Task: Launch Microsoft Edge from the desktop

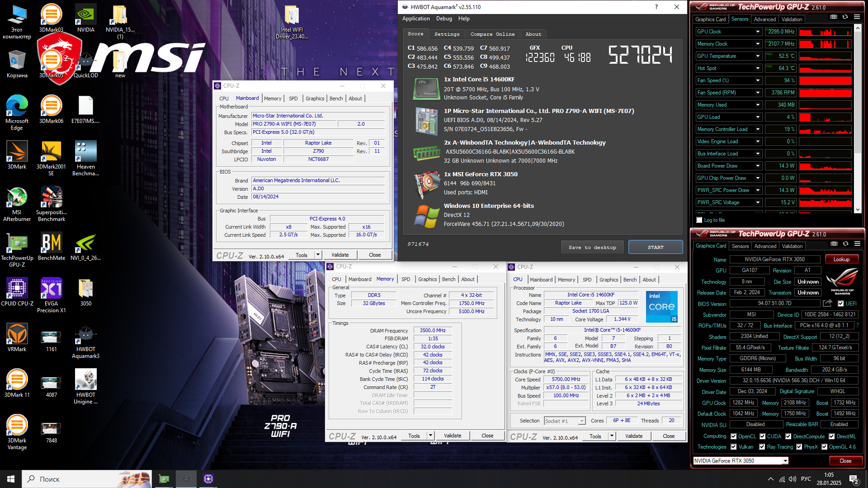Action: (17, 113)
